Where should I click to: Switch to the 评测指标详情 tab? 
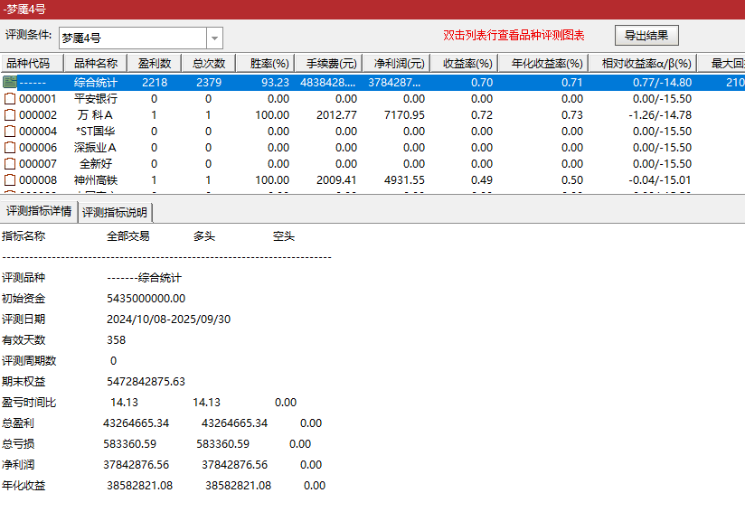tap(38, 211)
